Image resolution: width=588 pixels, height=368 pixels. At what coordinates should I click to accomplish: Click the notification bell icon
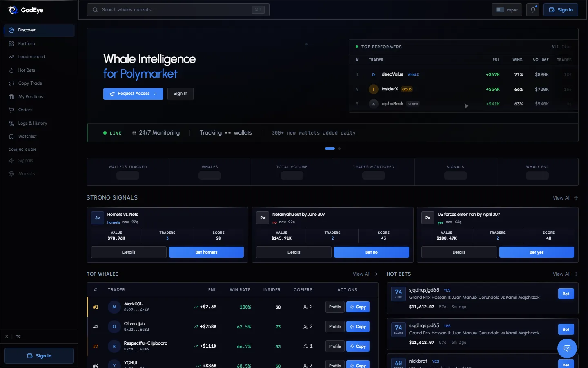533,10
